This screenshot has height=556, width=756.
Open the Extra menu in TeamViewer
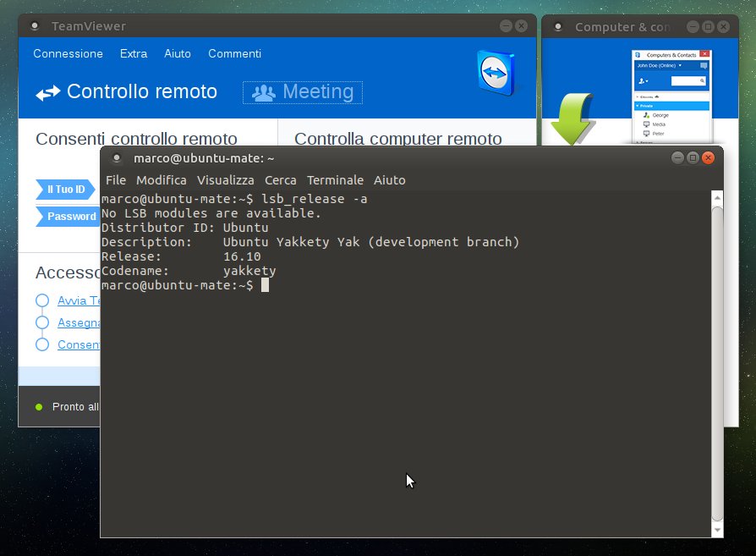pos(134,53)
